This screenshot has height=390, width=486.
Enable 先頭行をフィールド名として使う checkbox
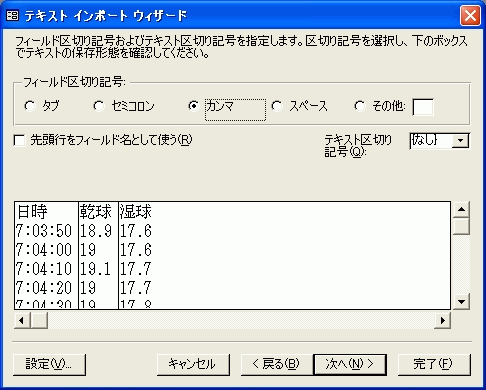(19, 140)
